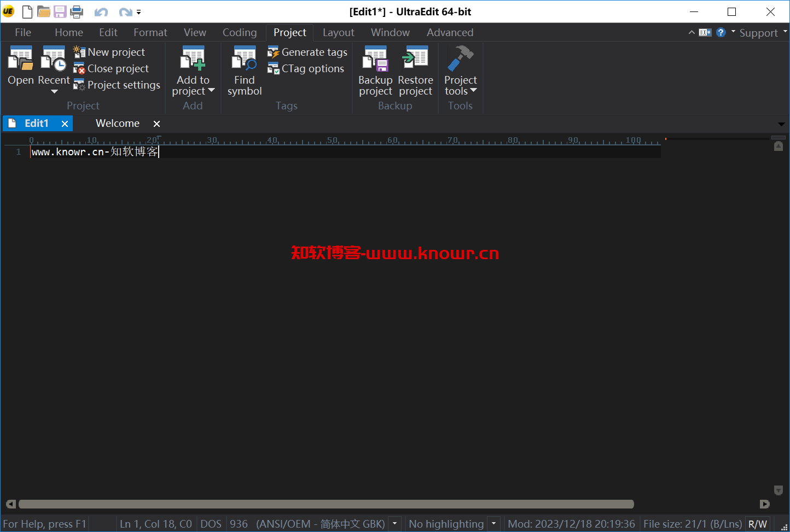This screenshot has width=790, height=532.
Task: Click the File size status entry
Action: [x=693, y=524]
